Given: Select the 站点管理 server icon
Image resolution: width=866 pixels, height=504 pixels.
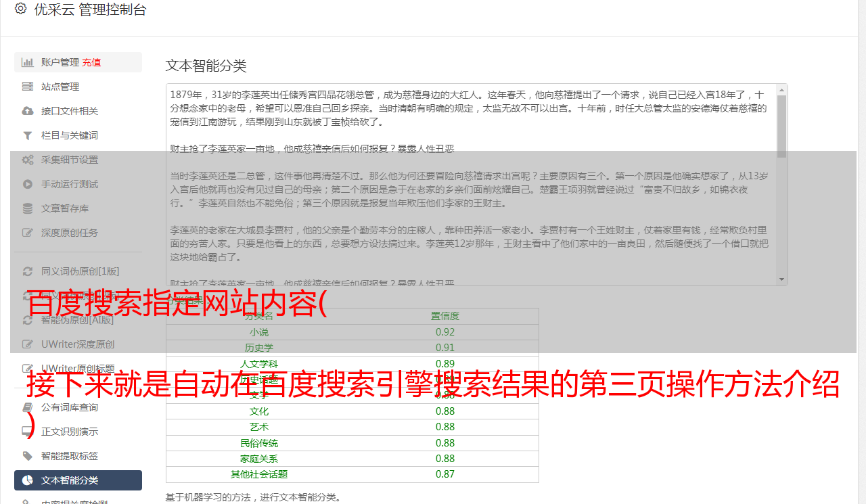Looking at the screenshot, I should 28,87.
